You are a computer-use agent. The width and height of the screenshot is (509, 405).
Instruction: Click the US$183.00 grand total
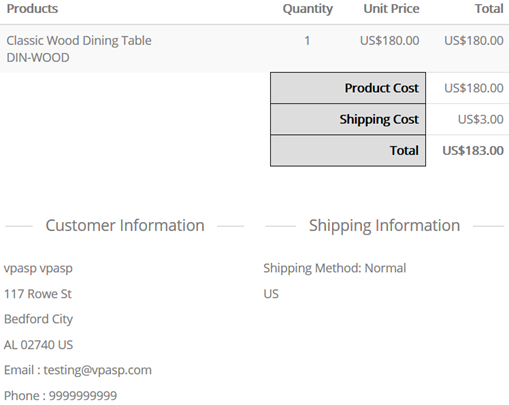tap(473, 151)
